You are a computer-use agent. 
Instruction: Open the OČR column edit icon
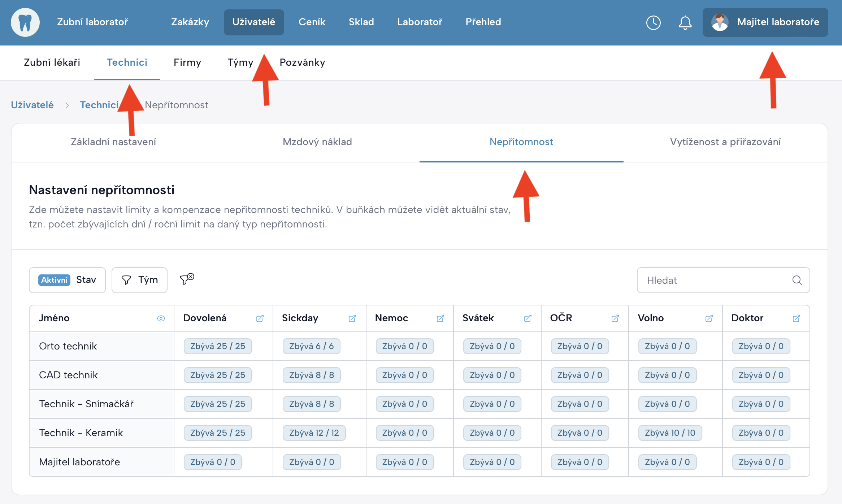click(x=615, y=318)
